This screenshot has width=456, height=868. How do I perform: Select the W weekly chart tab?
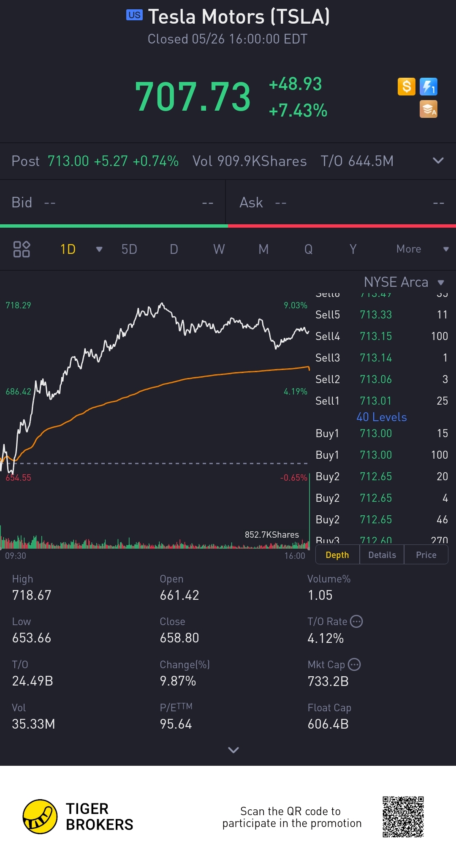[x=219, y=249]
